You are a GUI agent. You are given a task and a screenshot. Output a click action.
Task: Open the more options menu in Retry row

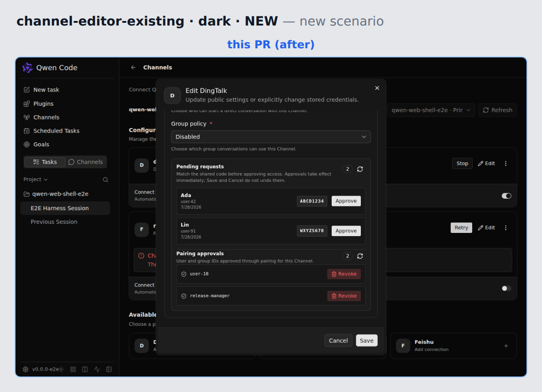tap(506, 227)
